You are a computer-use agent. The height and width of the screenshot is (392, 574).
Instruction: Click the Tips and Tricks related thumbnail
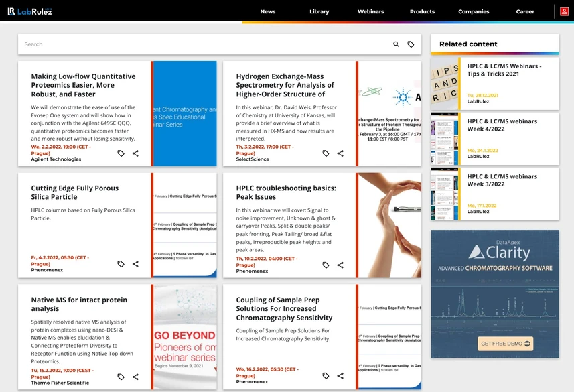click(445, 84)
